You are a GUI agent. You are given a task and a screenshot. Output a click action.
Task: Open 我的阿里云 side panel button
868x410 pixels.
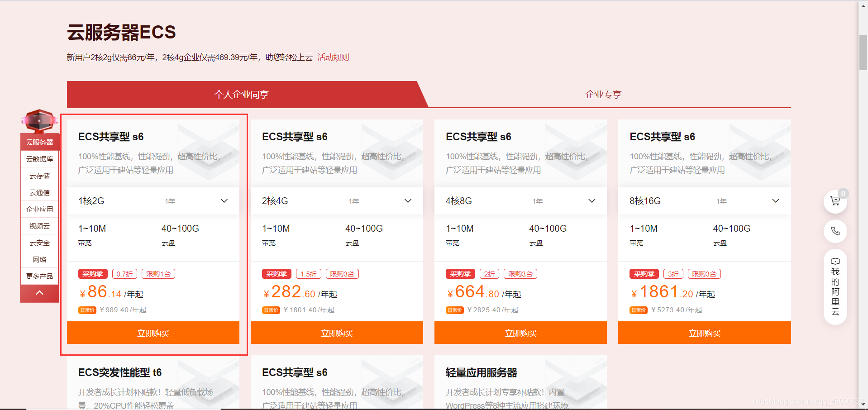coord(835,287)
